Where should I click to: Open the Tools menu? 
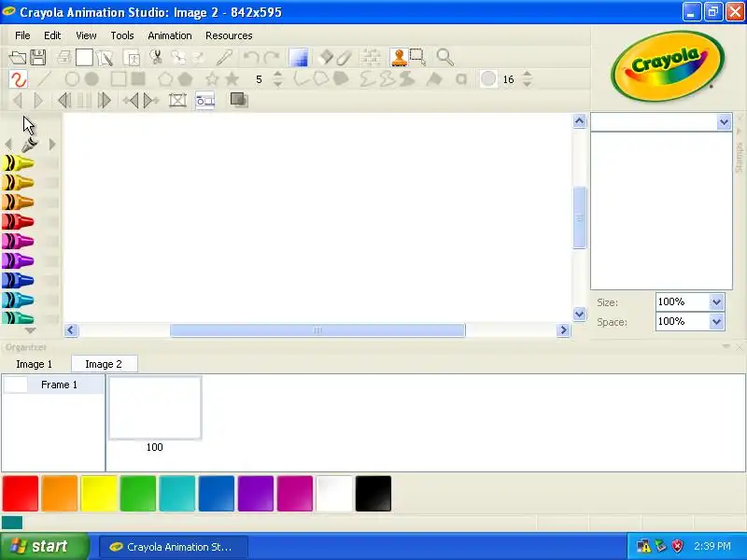click(x=122, y=35)
